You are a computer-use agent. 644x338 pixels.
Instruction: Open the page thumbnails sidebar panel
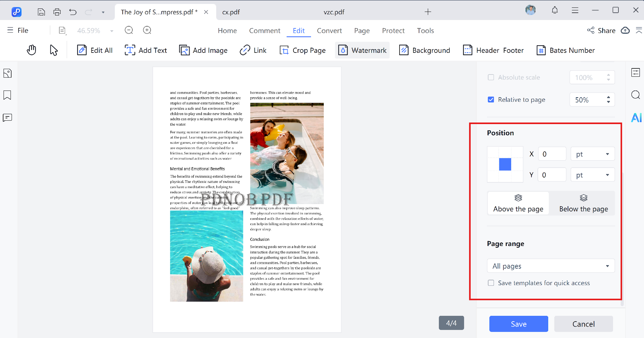7,73
